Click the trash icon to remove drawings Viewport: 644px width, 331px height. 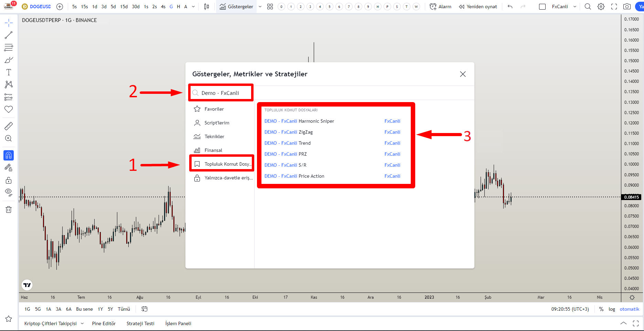pyautogui.click(x=9, y=209)
